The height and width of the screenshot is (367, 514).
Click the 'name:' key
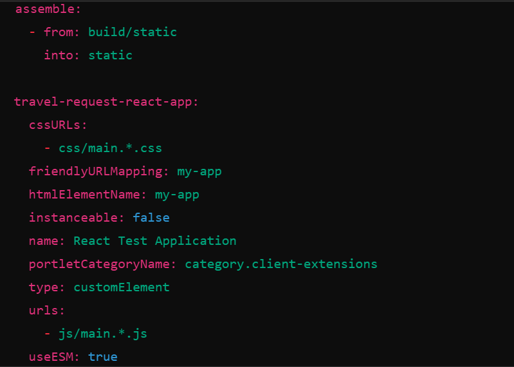[47, 241]
